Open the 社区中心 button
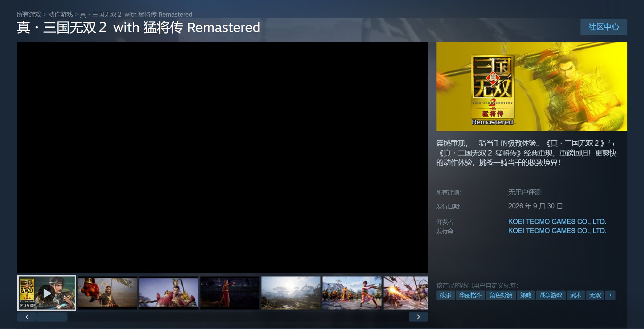Image resolution: width=644 pixels, height=329 pixels. click(604, 27)
